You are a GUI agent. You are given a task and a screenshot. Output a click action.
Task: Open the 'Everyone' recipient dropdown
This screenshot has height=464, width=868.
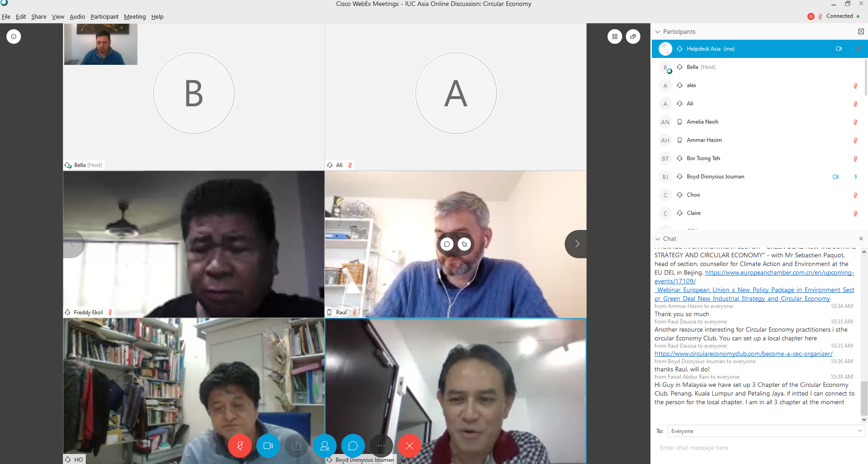[766, 431]
